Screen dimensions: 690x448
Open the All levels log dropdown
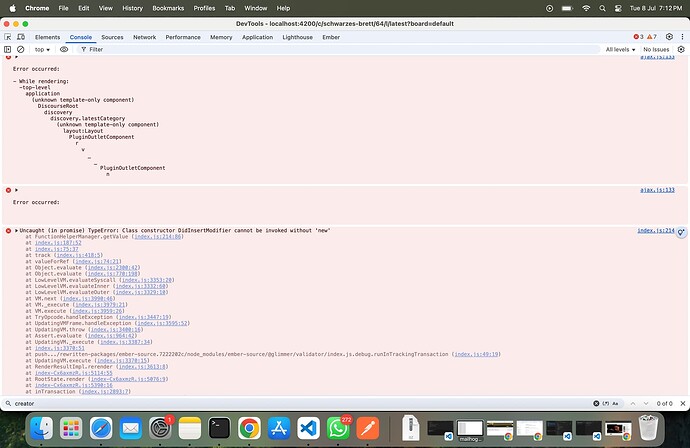click(620, 50)
